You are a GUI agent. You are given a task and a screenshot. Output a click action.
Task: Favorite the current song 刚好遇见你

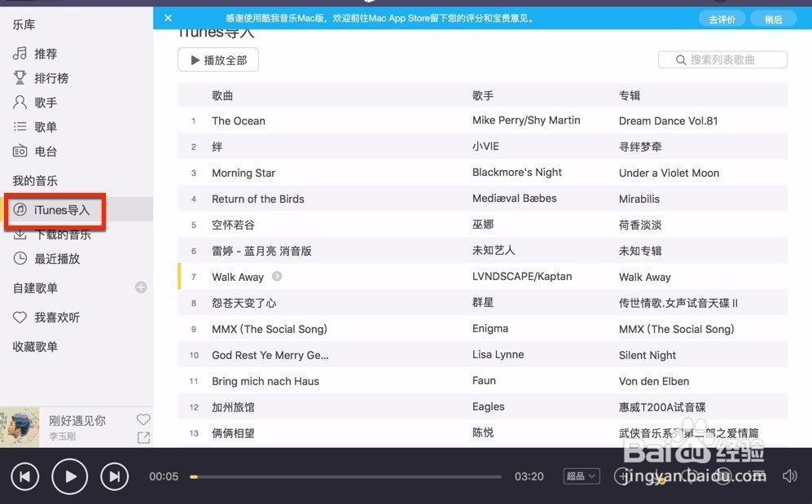pos(143,419)
